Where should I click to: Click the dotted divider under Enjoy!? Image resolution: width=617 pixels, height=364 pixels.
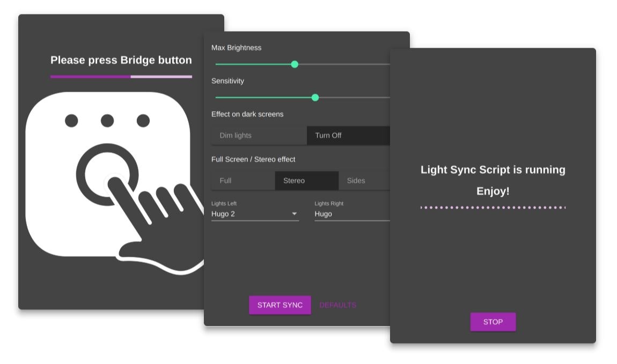click(493, 206)
